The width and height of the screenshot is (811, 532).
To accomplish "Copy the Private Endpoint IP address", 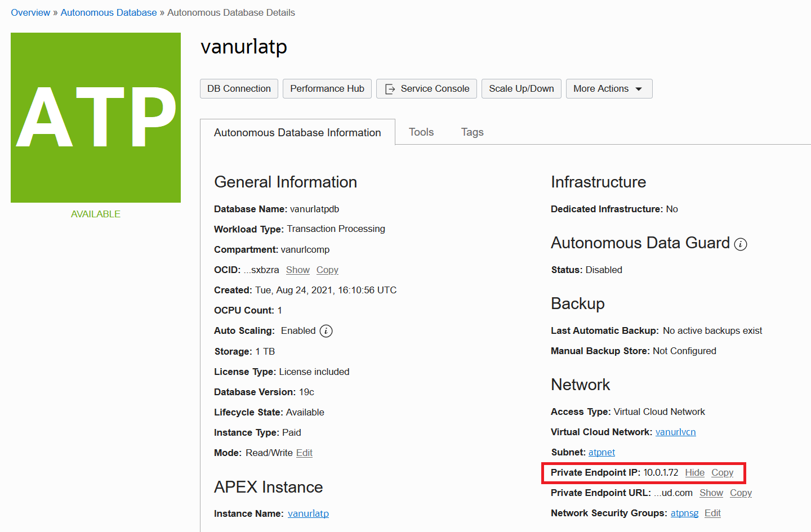I will pyautogui.click(x=722, y=472).
